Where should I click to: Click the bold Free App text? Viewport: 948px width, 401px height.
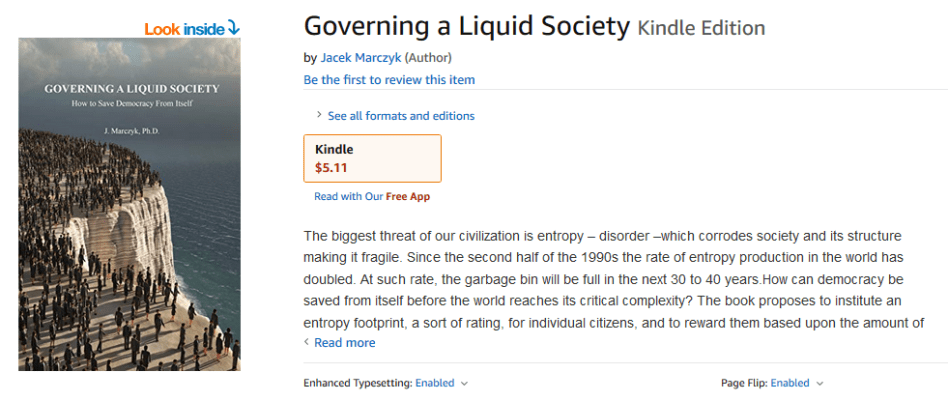click(x=408, y=196)
